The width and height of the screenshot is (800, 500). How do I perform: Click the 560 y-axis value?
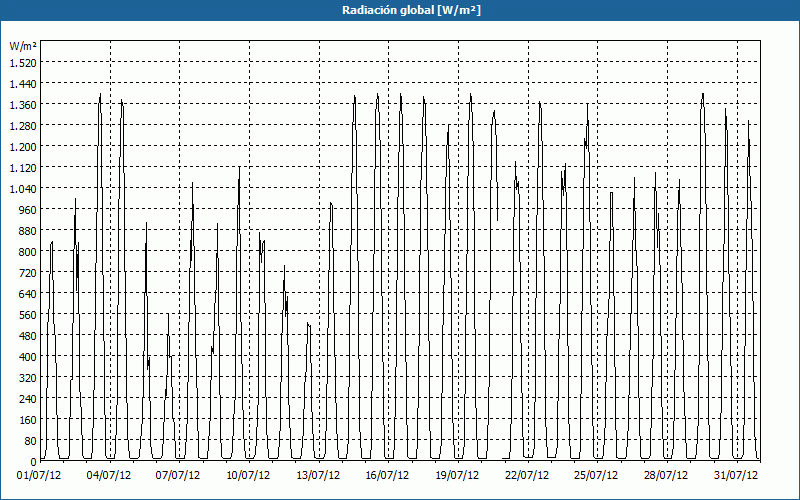point(28,315)
